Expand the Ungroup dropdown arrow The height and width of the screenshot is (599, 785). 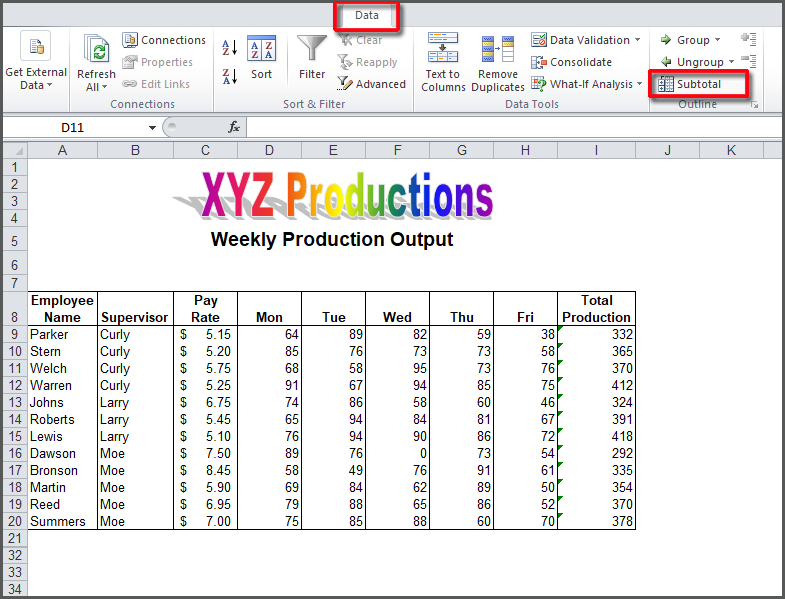[731, 62]
